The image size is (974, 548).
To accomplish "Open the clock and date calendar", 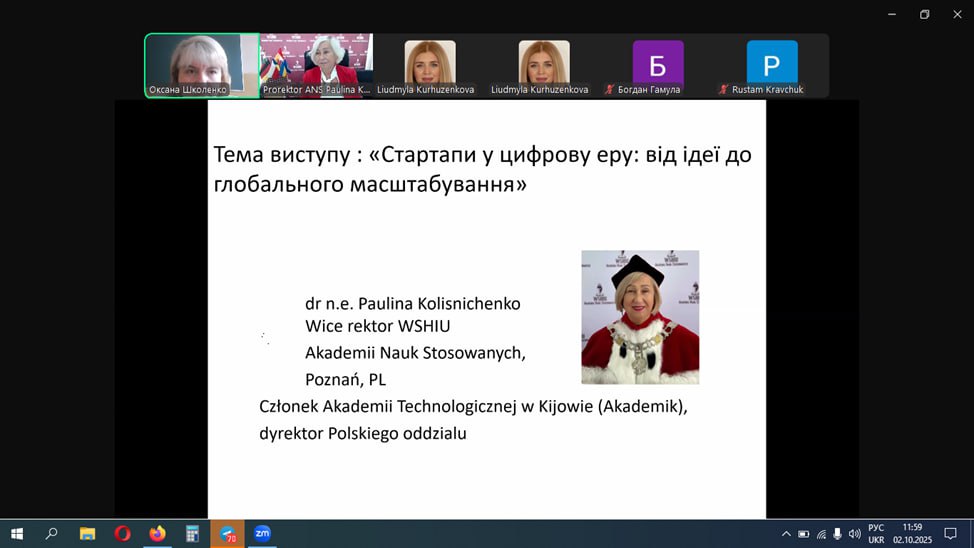I will [x=912, y=533].
